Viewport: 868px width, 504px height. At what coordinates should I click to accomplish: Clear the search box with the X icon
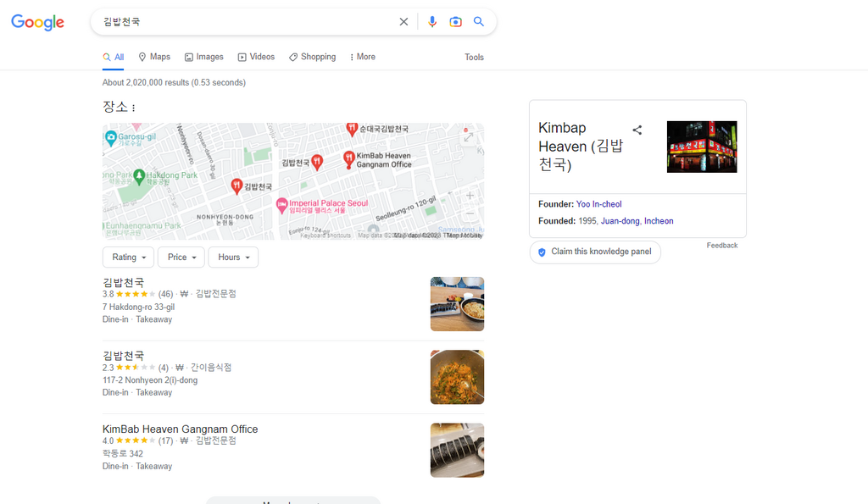[403, 21]
